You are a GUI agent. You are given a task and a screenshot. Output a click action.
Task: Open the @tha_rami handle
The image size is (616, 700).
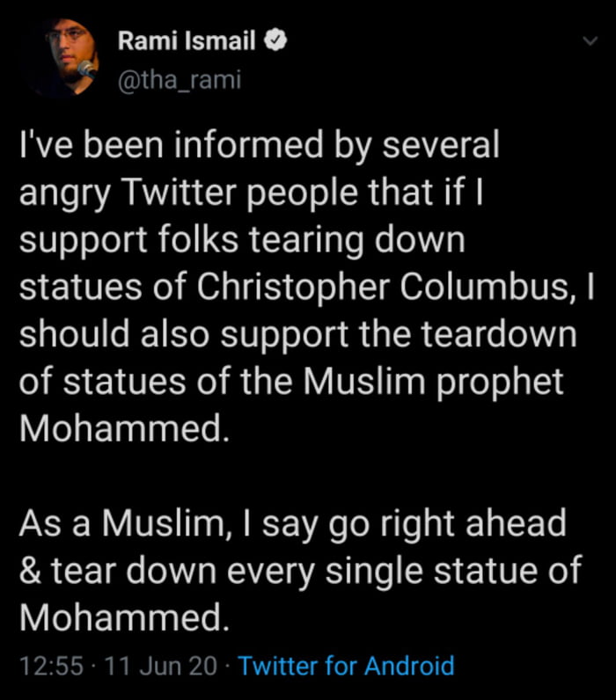coord(179,81)
